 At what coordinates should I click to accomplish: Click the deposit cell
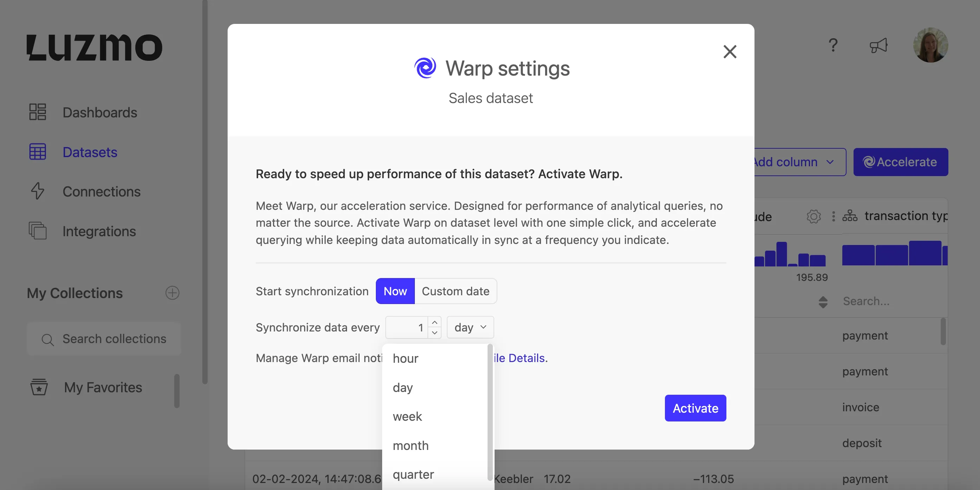[x=862, y=443]
